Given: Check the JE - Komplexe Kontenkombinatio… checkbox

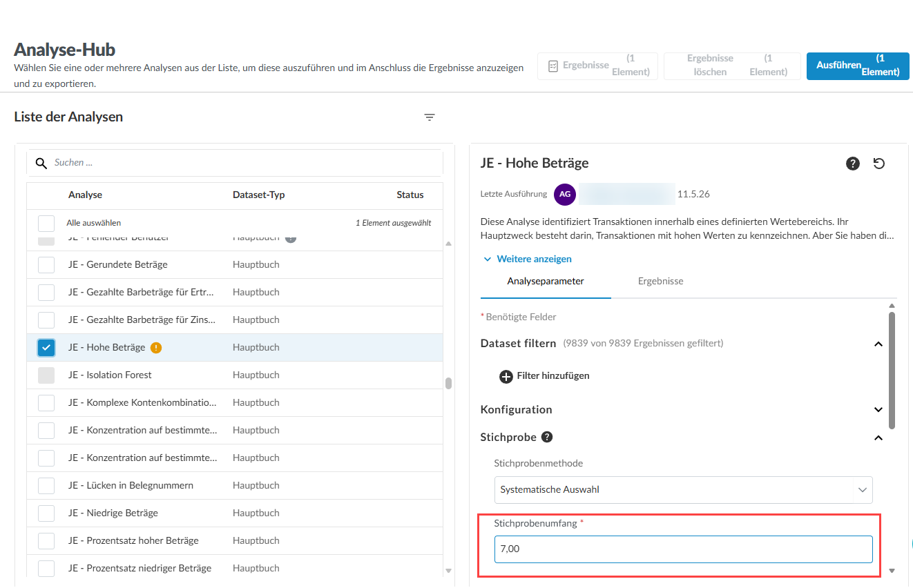Looking at the screenshot, I should (x=46, y=402).
